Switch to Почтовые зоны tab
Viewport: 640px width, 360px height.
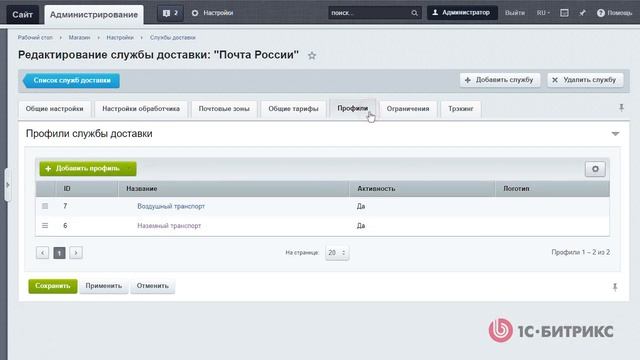[224, 109]
